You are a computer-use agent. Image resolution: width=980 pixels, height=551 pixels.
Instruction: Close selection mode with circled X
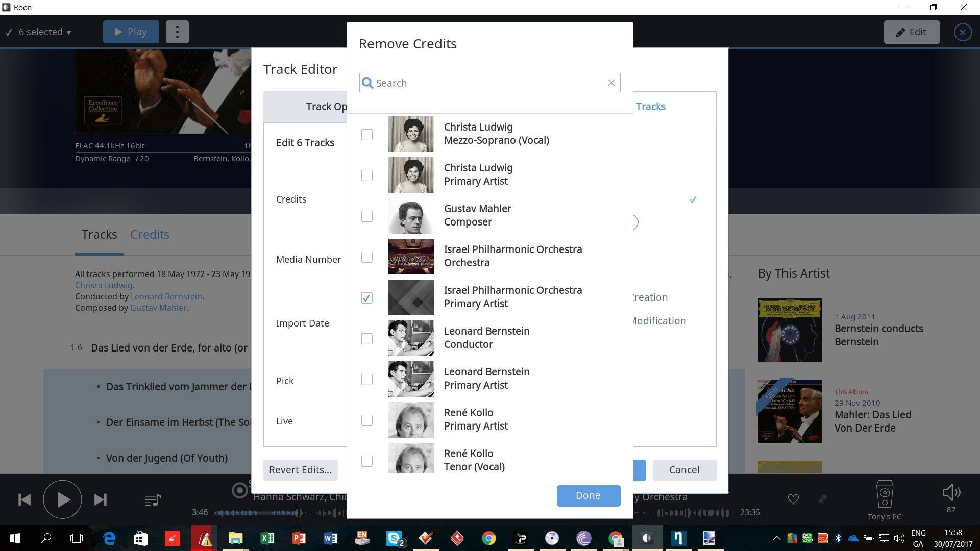coord(963,32)
